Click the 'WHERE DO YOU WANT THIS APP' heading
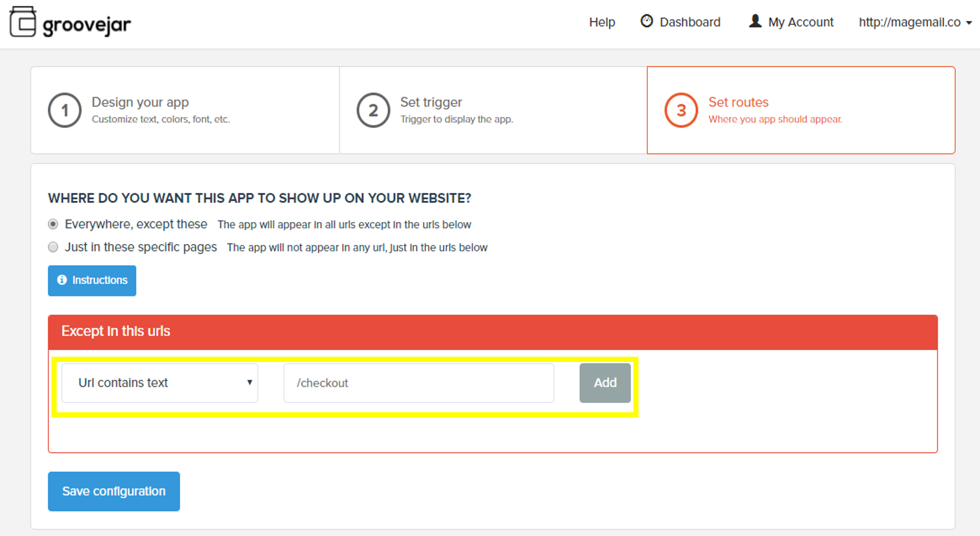This screenshot has height=536, width=980. pos(259,198)
